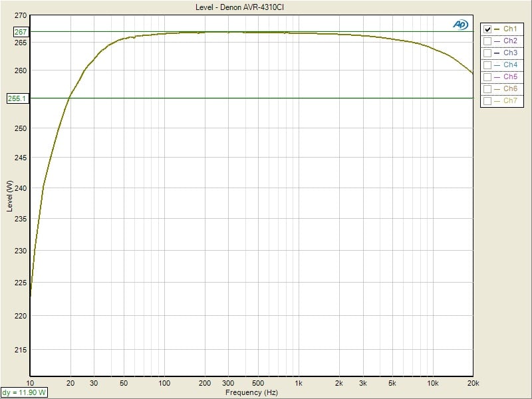Tick the Ch7 checkbox in the legend
This screenshot has width=532, height=399.
488,101
